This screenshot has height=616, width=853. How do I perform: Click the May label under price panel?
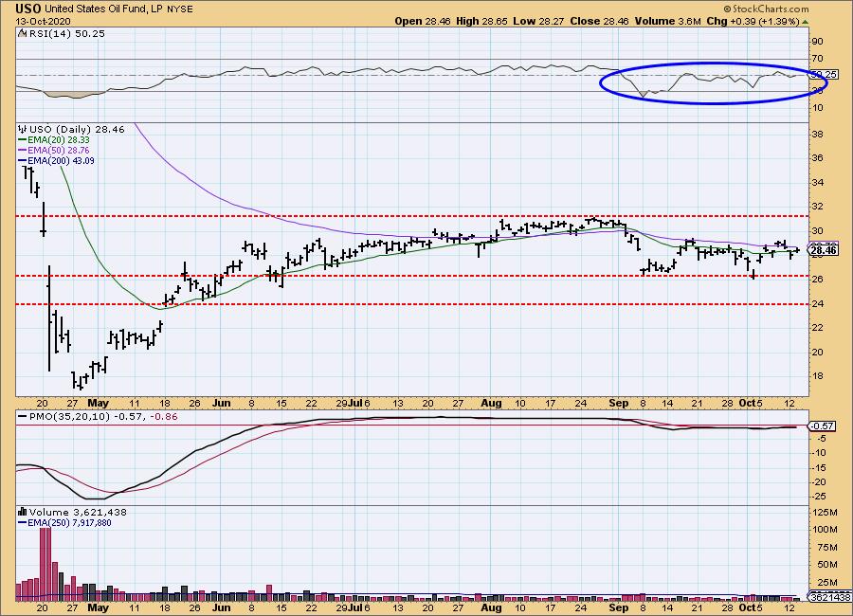pos(98,404)
